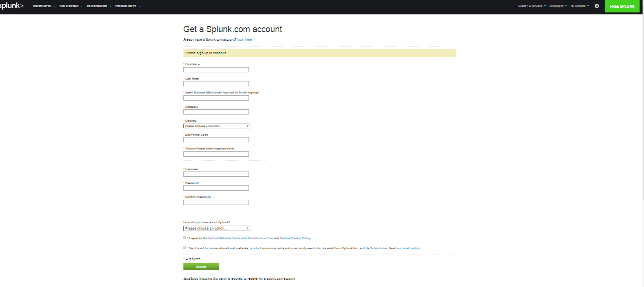Focus the Company field
Viewport: 644px width, 287px height.
[216, 112]
